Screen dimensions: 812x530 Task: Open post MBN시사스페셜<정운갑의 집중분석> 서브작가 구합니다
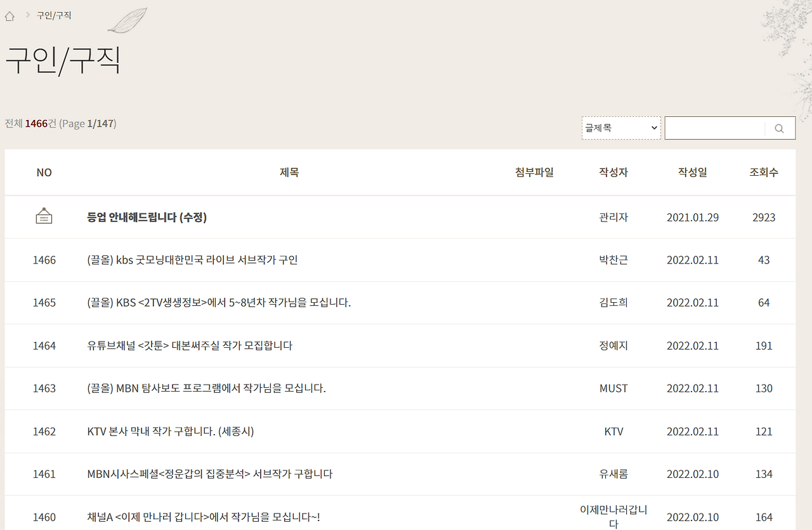(210, 474)
